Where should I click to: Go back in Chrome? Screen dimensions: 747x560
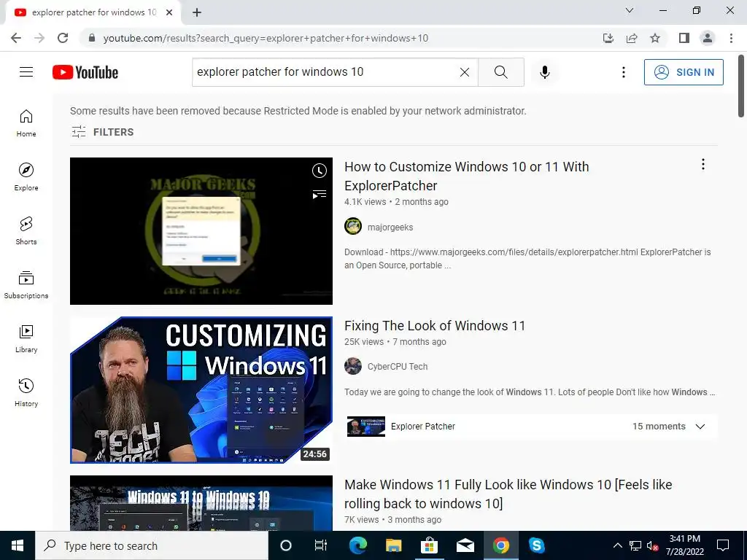coord(16,38)
